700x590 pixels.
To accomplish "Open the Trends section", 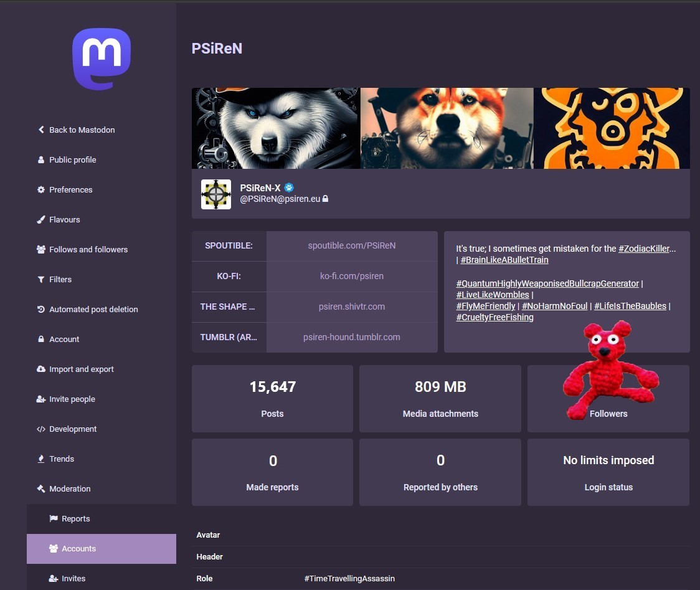I will [61, 459].
